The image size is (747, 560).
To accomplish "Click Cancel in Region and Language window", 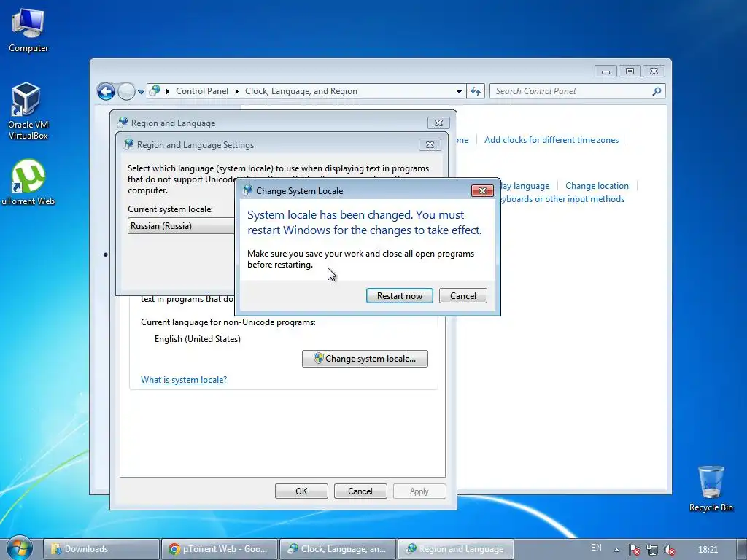I will tap(360, 491).
